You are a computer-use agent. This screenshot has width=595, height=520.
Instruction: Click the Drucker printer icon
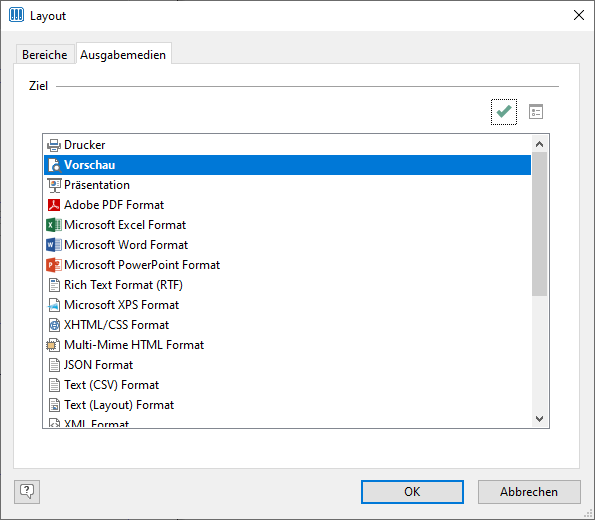click(54, 145)
